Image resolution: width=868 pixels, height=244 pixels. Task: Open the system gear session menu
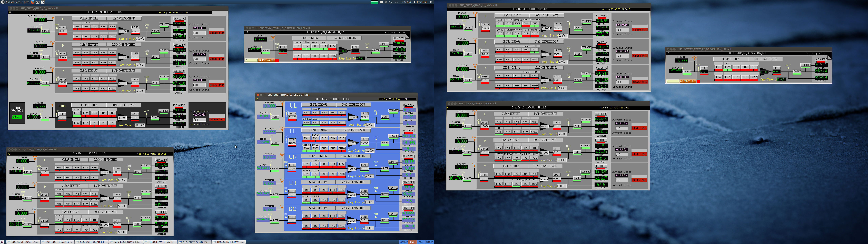(431, 2)
